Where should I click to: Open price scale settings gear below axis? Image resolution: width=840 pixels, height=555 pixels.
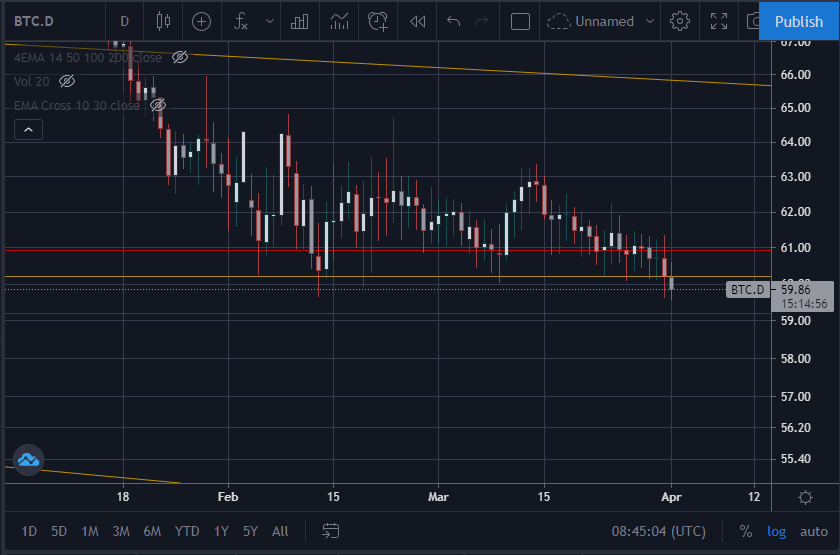click(x=805, y=497)
